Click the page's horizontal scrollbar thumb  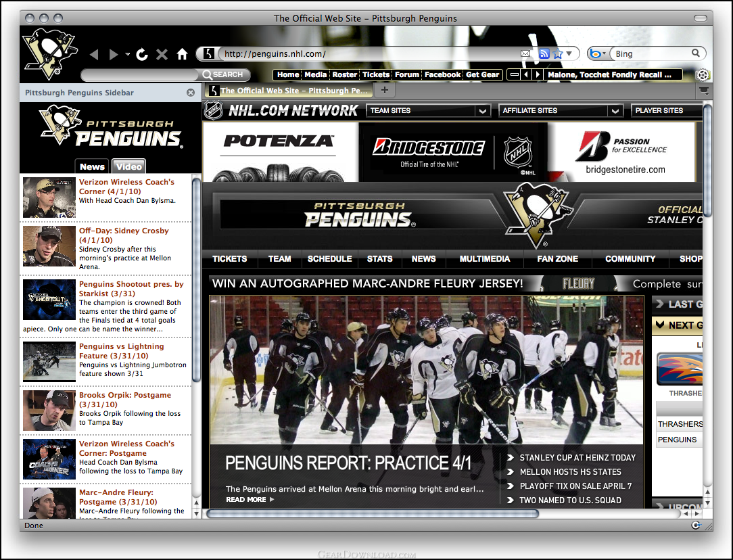(x=373, y=513)
